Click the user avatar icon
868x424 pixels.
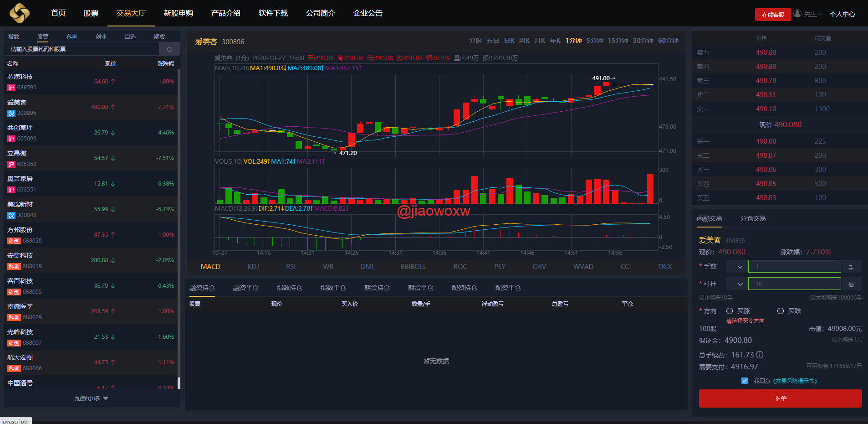(x=797, y=14)
